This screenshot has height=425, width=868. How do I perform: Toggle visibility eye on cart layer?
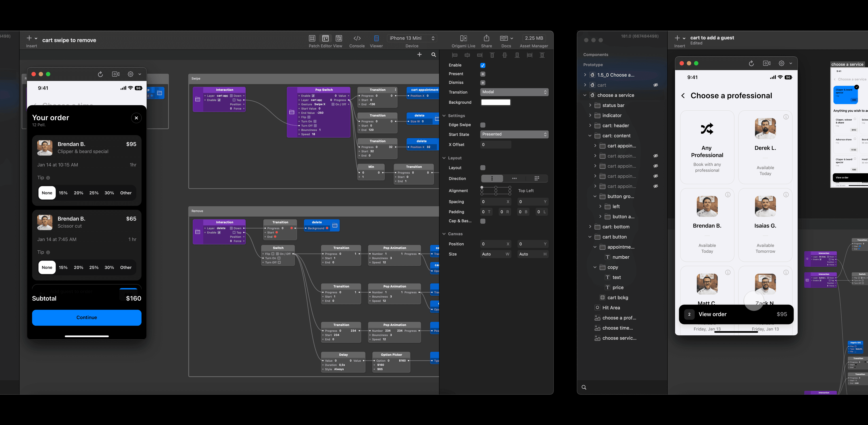pos(655,85)
